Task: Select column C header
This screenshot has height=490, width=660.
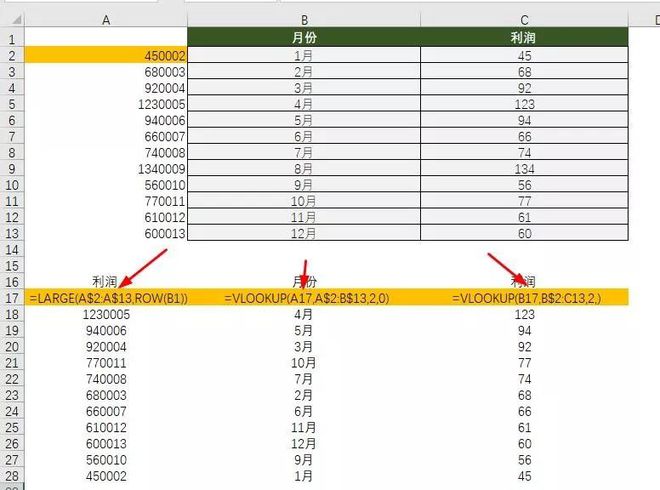Action: pos(524,17)
